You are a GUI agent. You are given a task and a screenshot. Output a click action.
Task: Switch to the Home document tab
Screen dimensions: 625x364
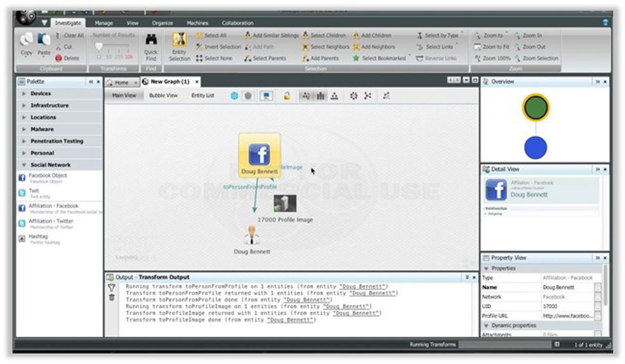[122, 82]
